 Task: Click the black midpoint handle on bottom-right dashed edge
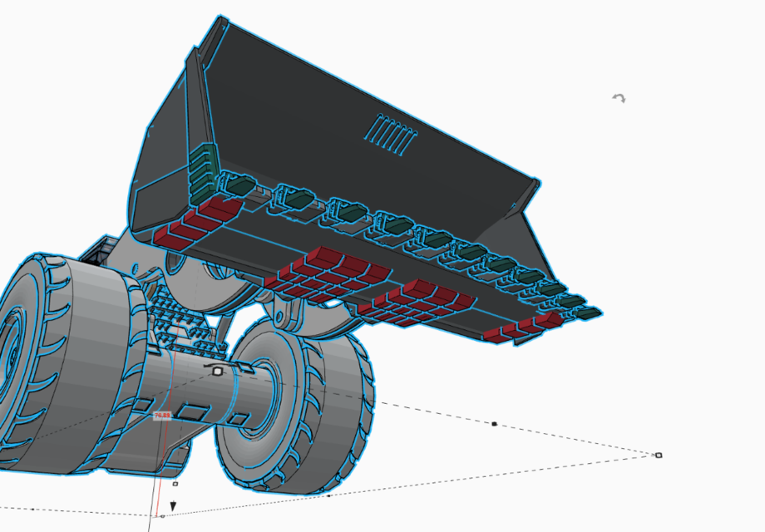click(328, 496)
